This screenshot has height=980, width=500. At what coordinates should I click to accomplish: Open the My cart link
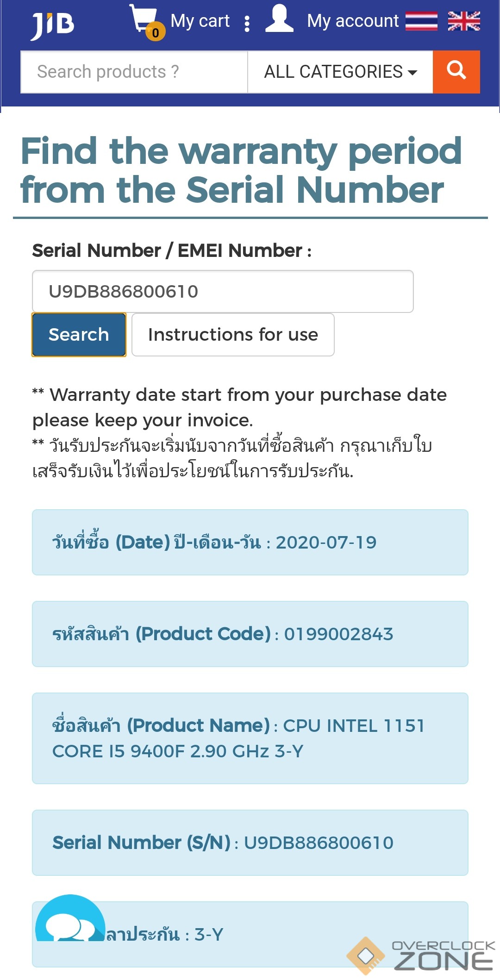point(200,21)
